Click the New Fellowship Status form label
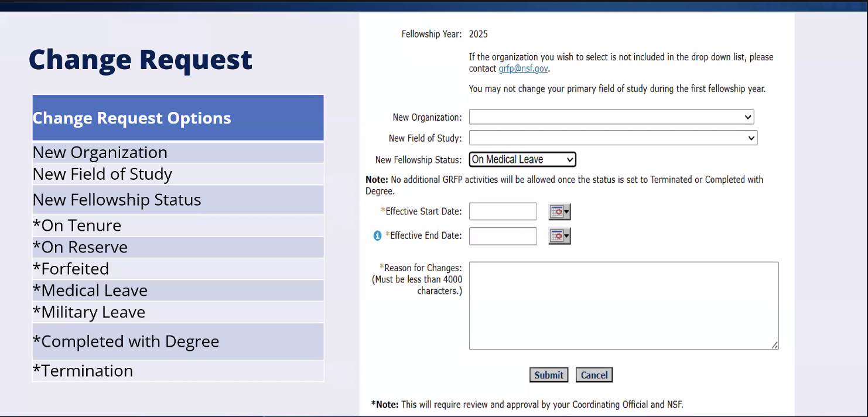This screenshot has height=417, width=868. (418, 159)
